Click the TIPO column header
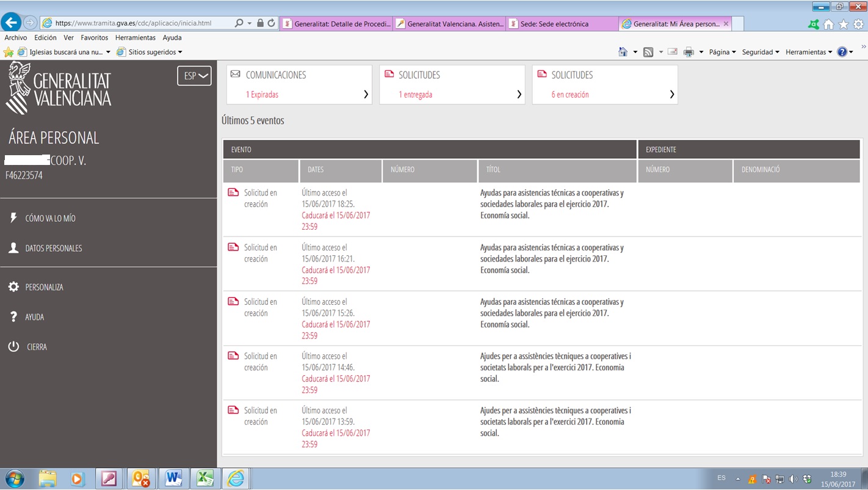Viewport: 868px width, 490px height. (261, 170)
